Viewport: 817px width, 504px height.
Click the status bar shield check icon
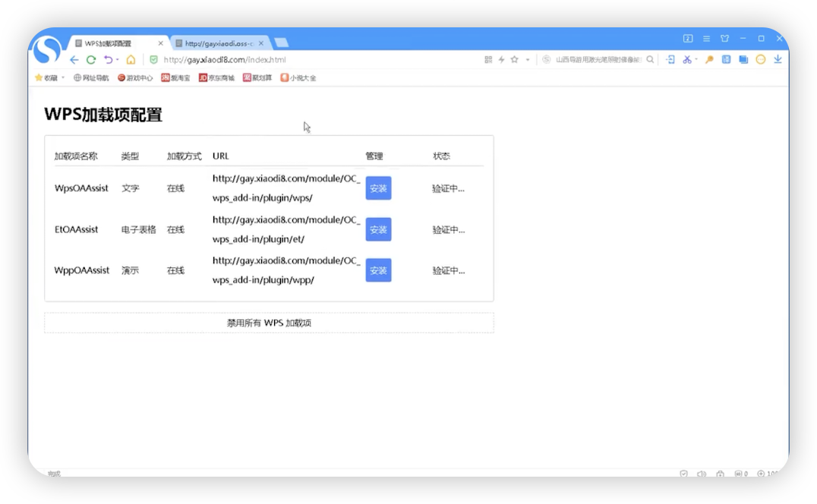tap(683, 474)
